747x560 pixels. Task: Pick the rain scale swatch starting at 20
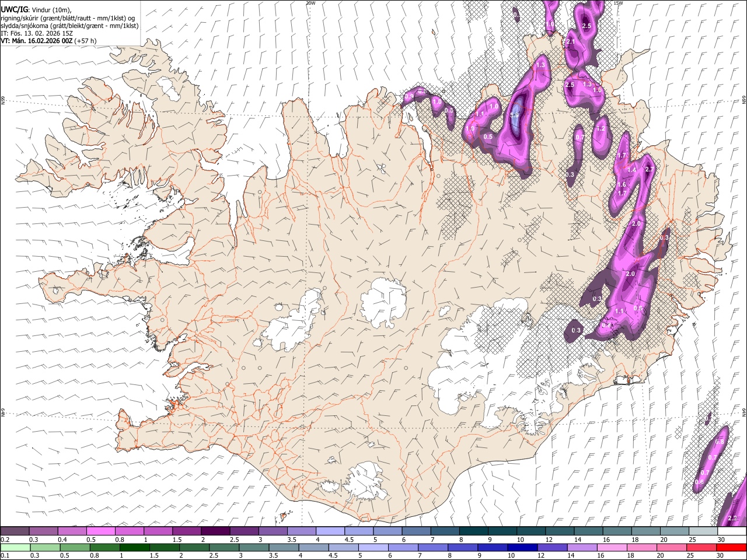[x=672, y=547]
